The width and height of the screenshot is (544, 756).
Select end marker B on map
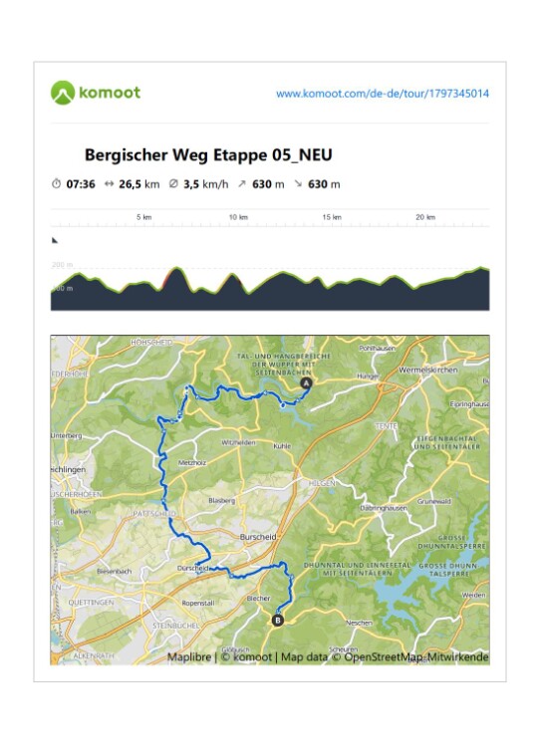coord(277,620)
